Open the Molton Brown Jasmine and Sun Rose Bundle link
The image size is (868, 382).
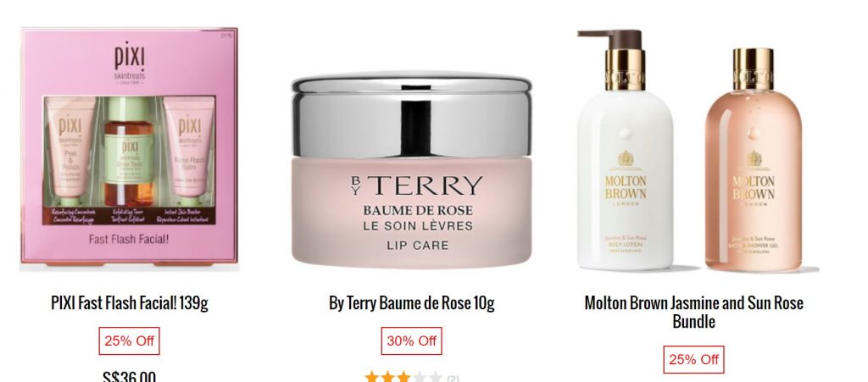(x=693, y=312)
